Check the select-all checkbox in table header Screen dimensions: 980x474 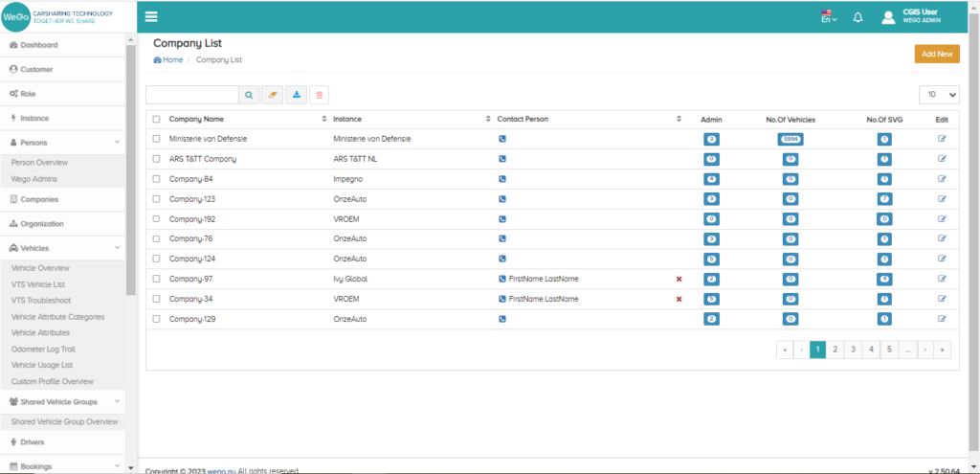pyautogui.click(x=157, y=120)
